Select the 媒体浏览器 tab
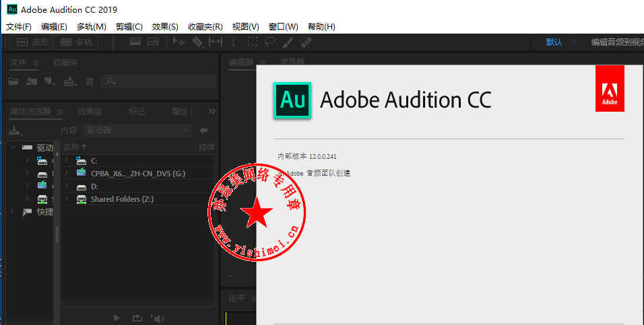644x325 pixels. click(30, 111)
